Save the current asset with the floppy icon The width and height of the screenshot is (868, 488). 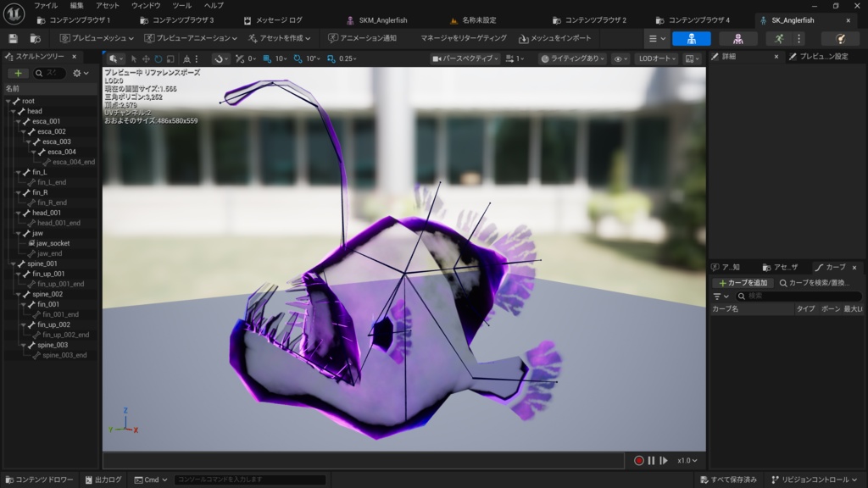point(13,38)
